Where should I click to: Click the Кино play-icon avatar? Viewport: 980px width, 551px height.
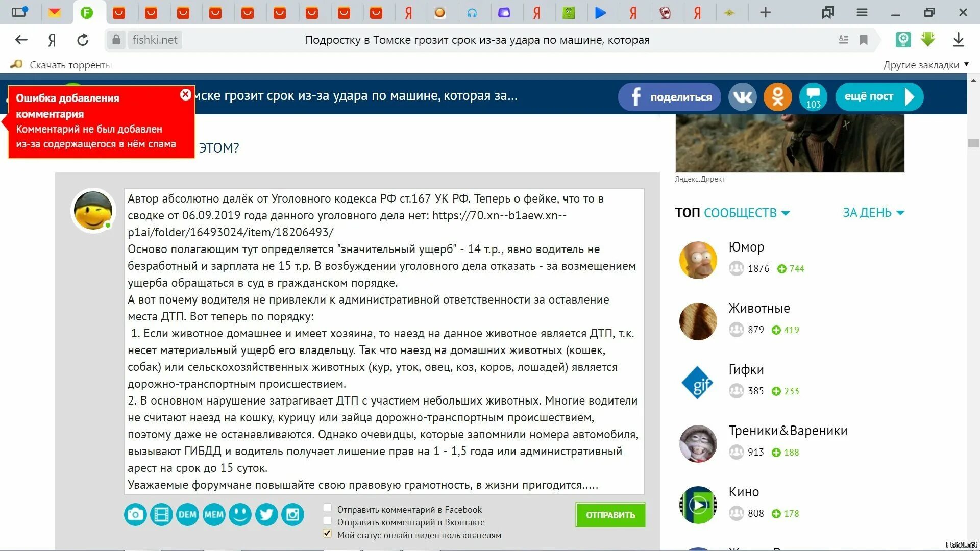[x=698, y=505]
